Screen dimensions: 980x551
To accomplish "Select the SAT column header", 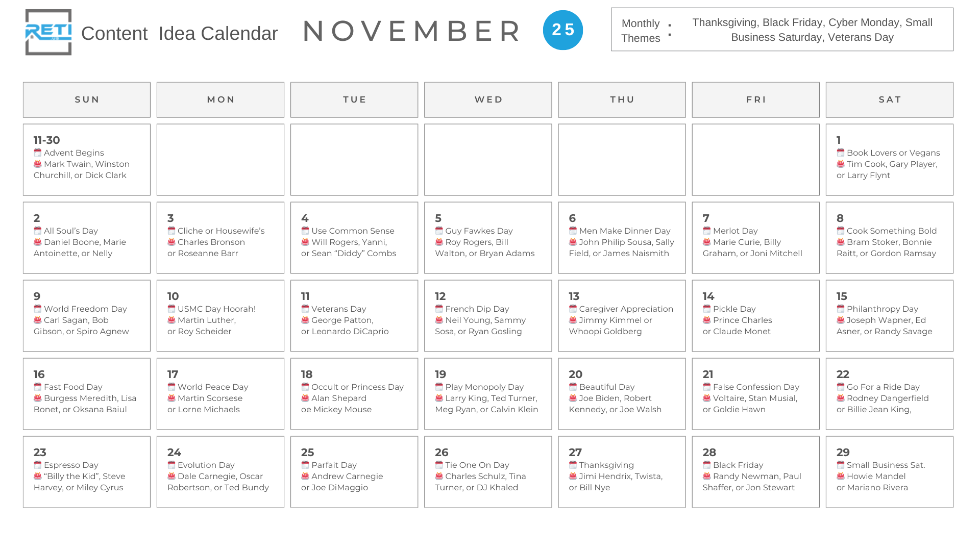I will pos(889,100).
